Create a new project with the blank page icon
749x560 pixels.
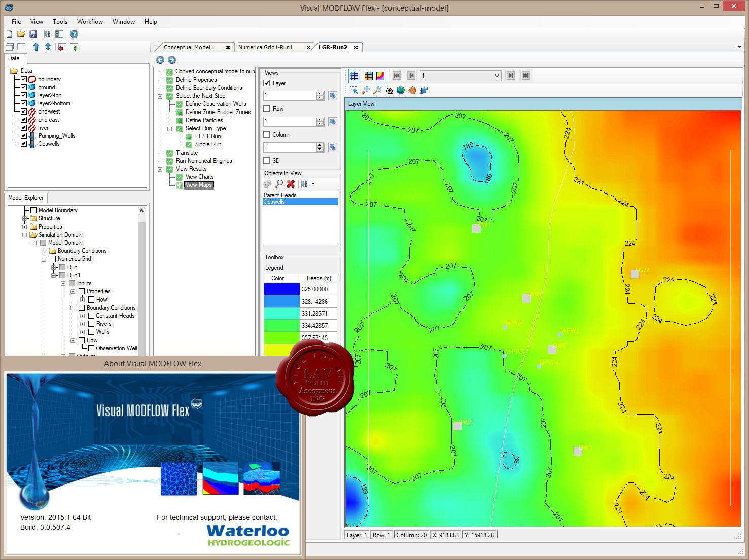[10, 34]
